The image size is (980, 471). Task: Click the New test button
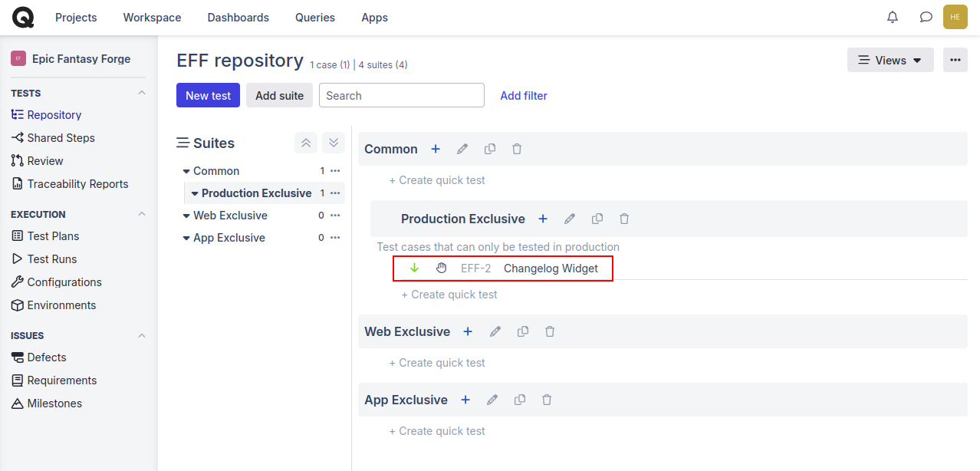(x=208, y=95)
